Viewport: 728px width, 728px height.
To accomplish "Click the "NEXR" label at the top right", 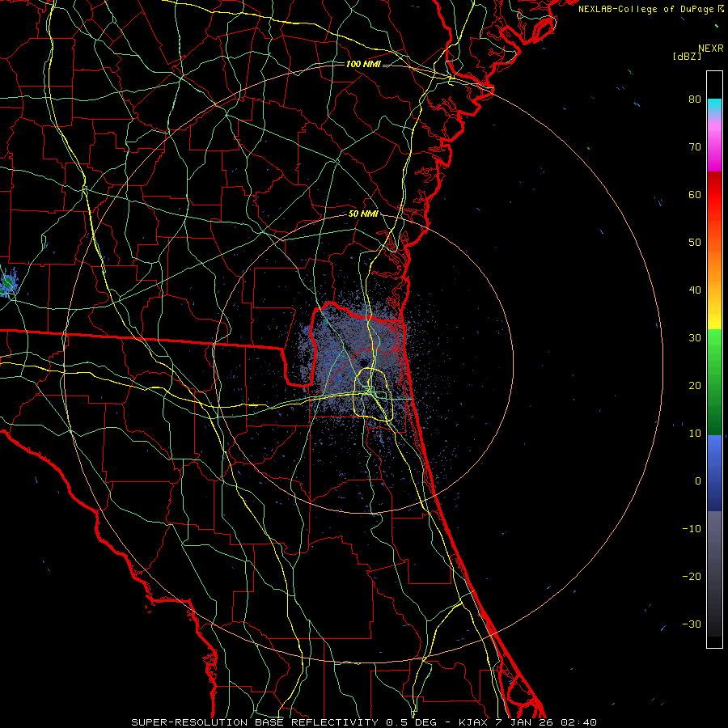I will [x=710, y=49].
